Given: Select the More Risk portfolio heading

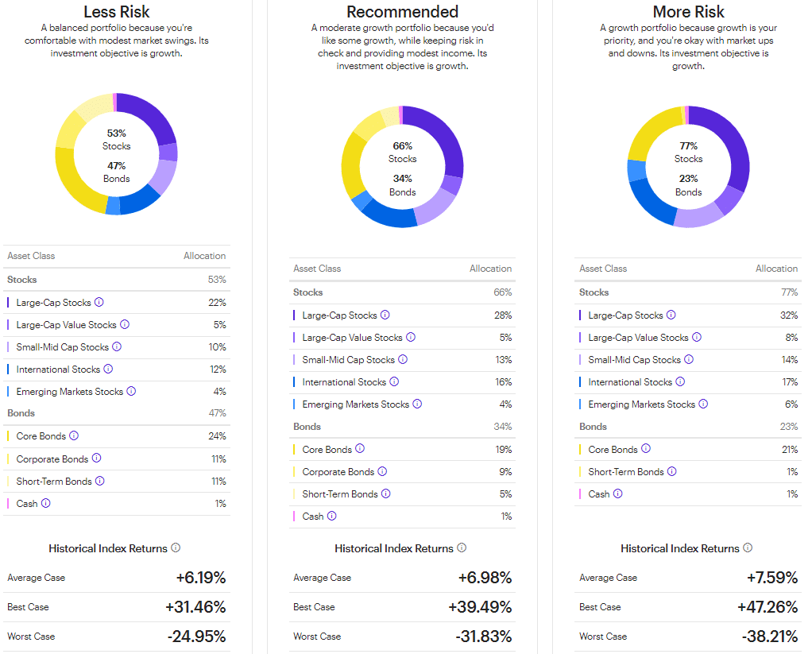Looking at the screenshot, I should pyautogui.click(x=688, y=12).
